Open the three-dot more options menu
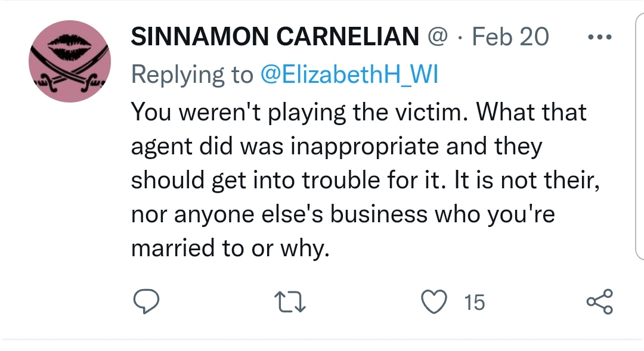This screenshot has height=351, width=644. [600, 37]
